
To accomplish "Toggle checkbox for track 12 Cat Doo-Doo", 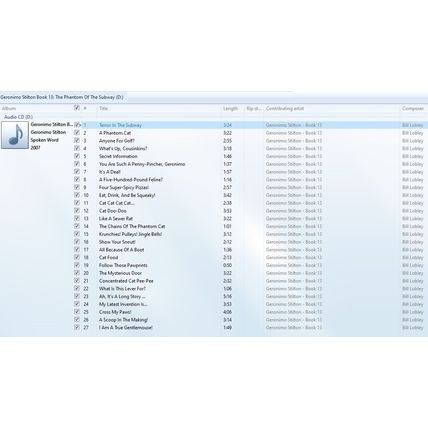I will coord(77,211).
